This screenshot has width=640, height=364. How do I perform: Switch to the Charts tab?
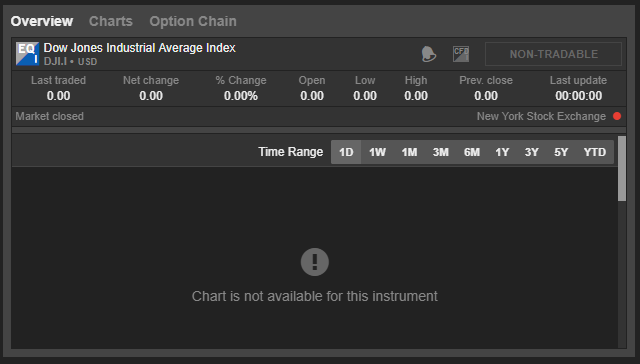click(x=111, y=21)
